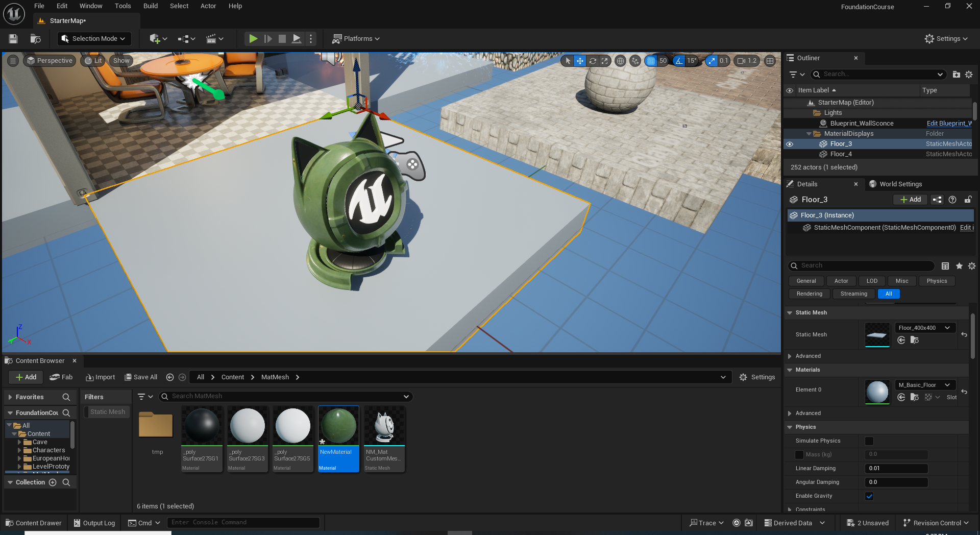Image resolution: width=980 pixels, height=535 pixels.
Task: Click Save All in Content Browser
Action: [x=141, y=377]
